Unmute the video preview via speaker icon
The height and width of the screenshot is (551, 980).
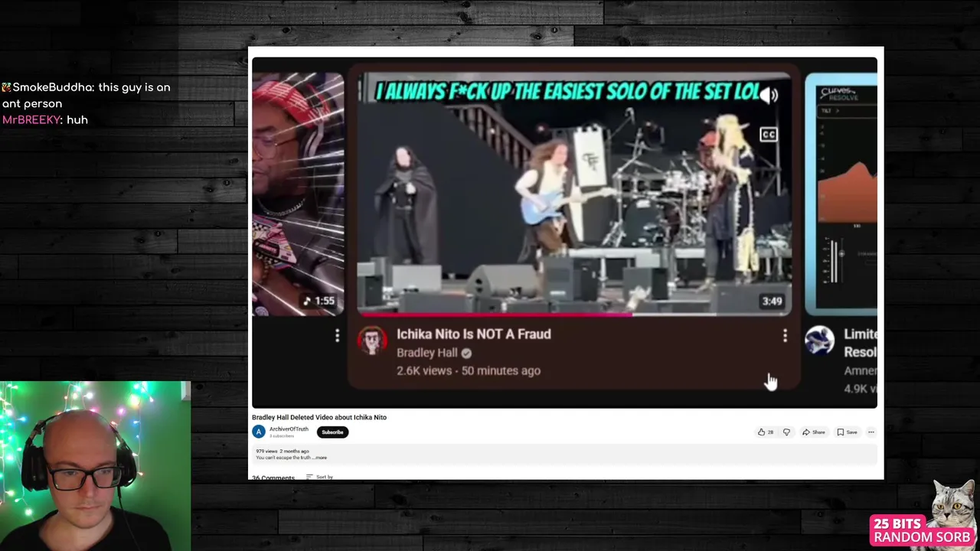click(769, 95)
